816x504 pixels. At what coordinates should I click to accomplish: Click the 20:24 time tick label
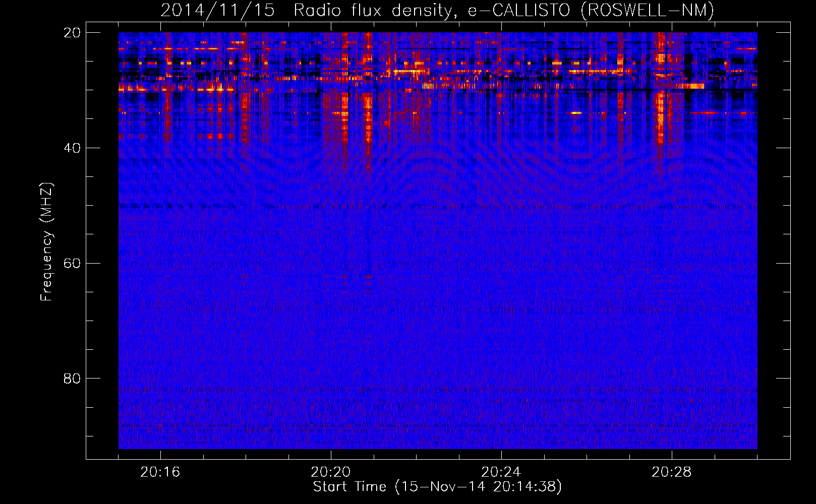point(501,472)
